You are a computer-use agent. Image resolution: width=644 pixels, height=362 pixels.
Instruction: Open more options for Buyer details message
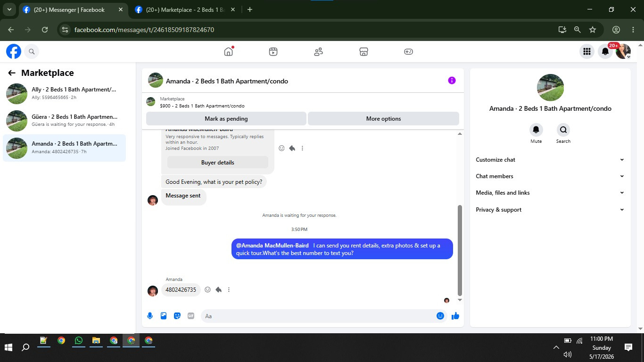(302, 148)
